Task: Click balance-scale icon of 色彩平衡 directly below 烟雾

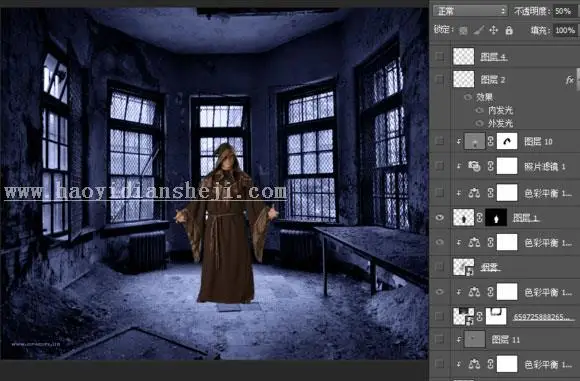Action: click(474, 292)
